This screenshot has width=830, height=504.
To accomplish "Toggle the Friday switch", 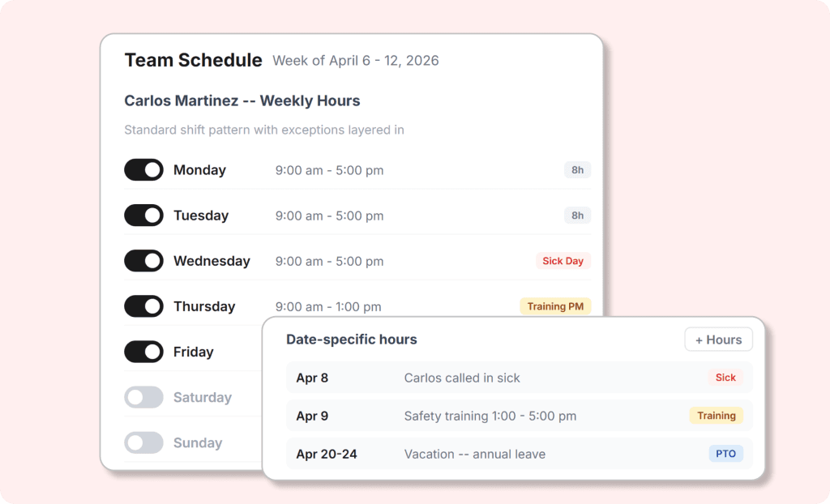I will tap(143, 352).
